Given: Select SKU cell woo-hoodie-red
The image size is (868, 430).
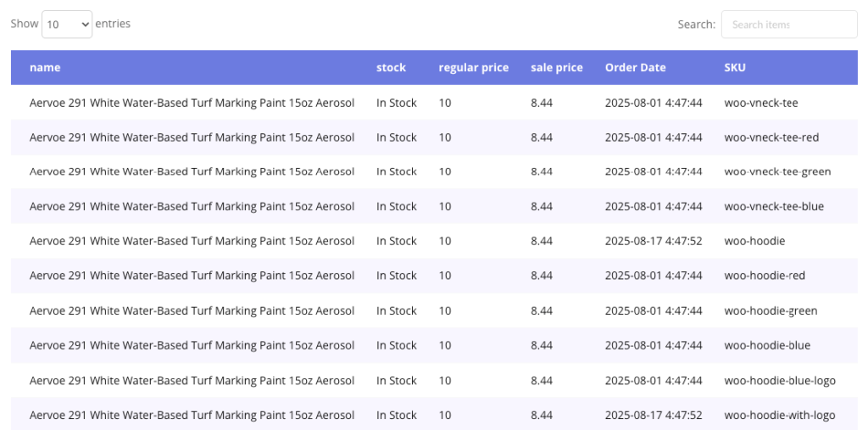Looking at the screenshot, I should (765, 276).
